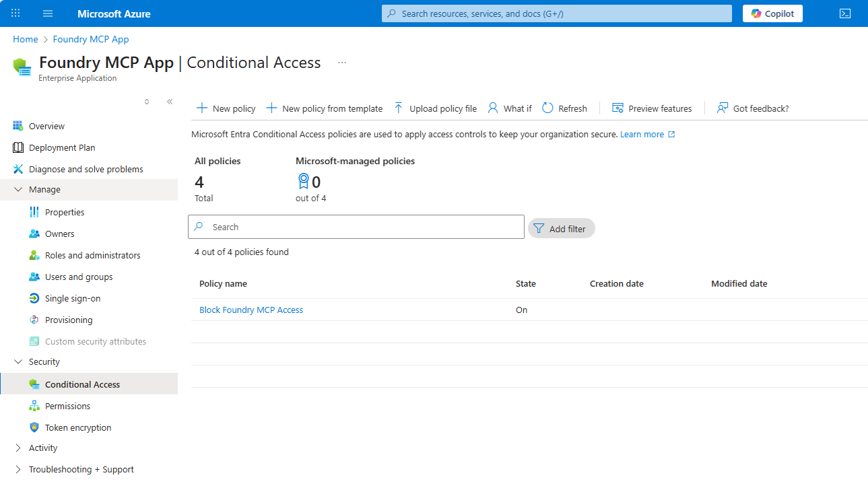Open the What if evaluation tool
Viewport: 868px width, 496px height.
[x=509, y=108]
